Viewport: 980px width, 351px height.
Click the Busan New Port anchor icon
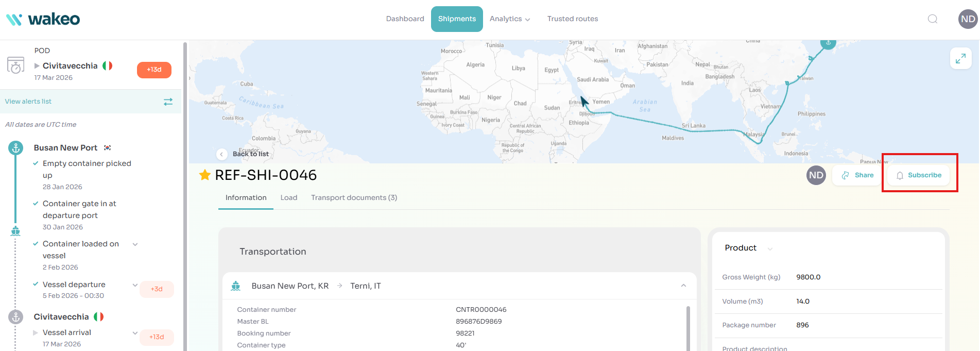pyautogui.click(x=16, y=148)
